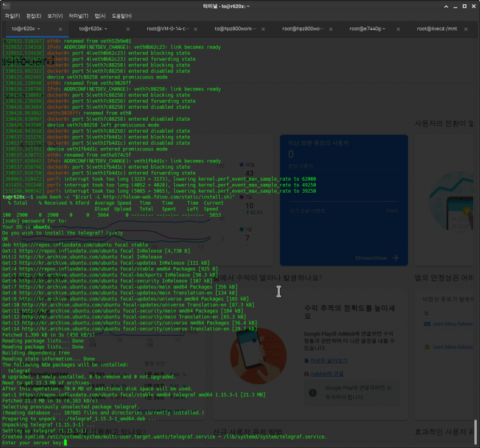Click the terminal window icon in title bar
The image size is (480, 448).
coord(6,6)
